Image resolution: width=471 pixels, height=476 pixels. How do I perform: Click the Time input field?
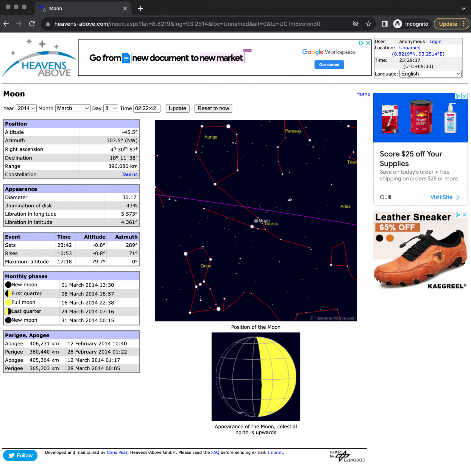[x=147, y=108]
